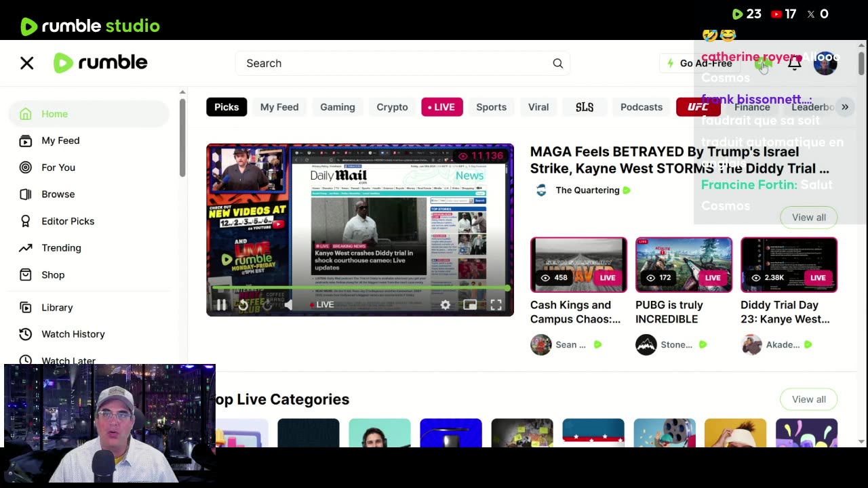Select the Crypto category tab
868x488 pixels.
pyautogui.click(x=392, y=107)
